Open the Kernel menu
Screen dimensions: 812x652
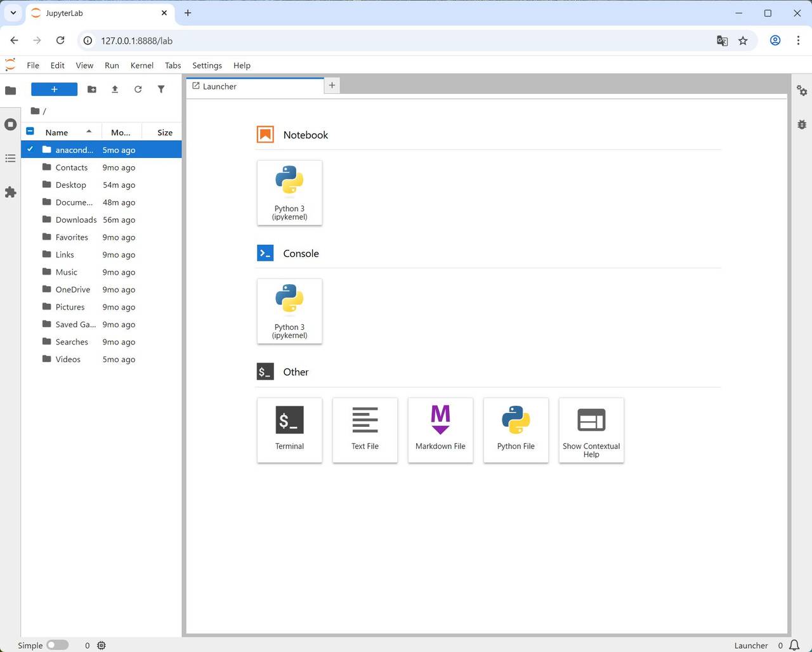click(x=141, y=65)
